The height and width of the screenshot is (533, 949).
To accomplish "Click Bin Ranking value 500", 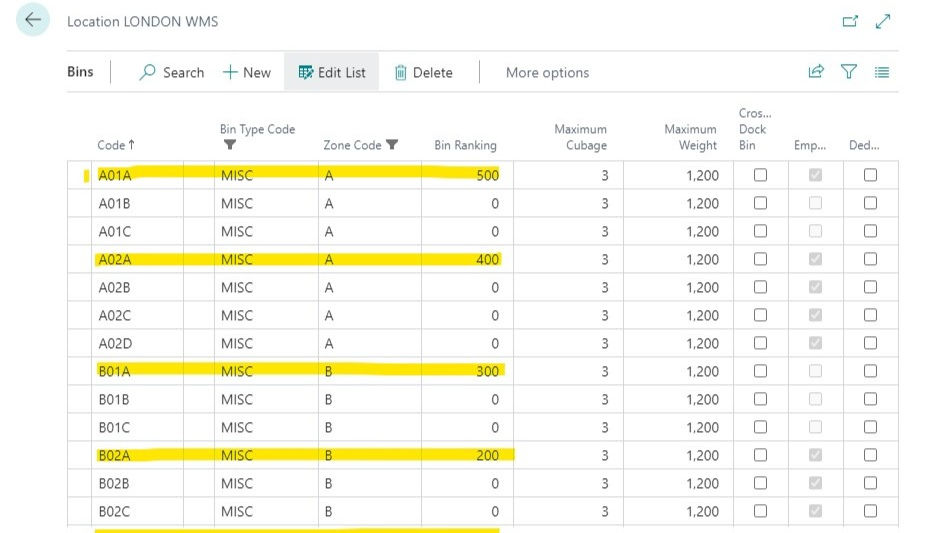I will (487, 175).
